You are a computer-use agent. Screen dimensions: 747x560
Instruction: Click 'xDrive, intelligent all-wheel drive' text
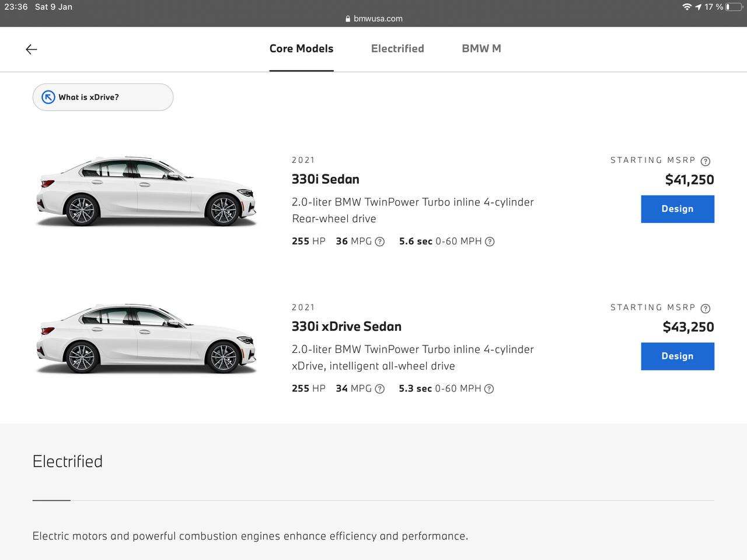click(x=373, y=366)
